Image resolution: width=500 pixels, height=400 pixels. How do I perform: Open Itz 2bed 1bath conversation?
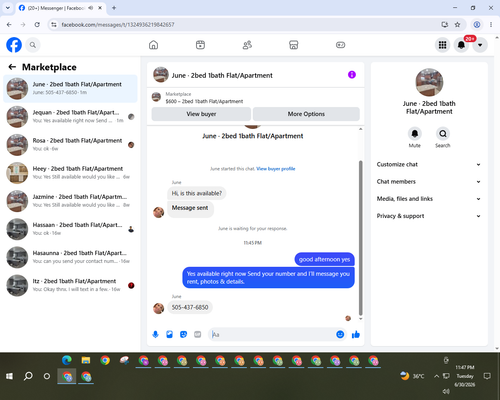70,285
